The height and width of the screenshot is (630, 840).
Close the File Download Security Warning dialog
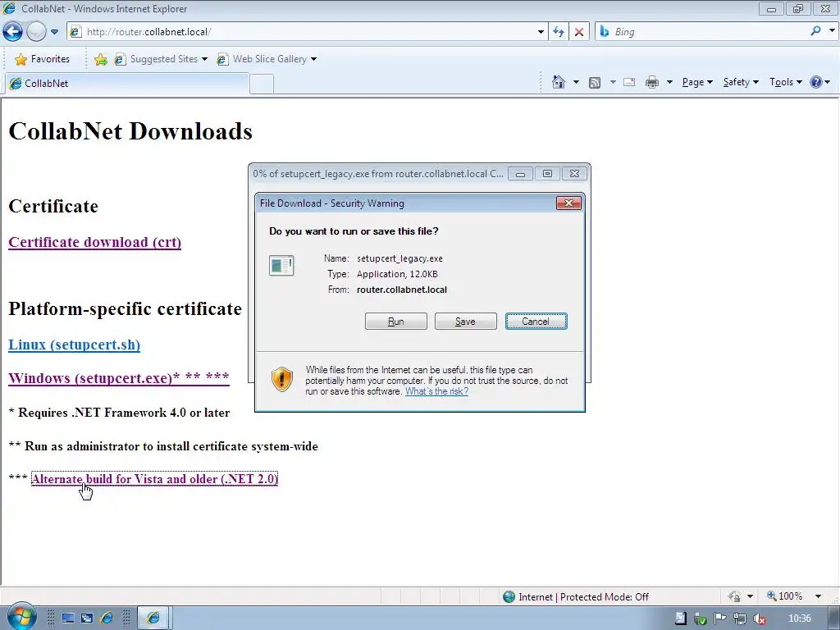568,203
